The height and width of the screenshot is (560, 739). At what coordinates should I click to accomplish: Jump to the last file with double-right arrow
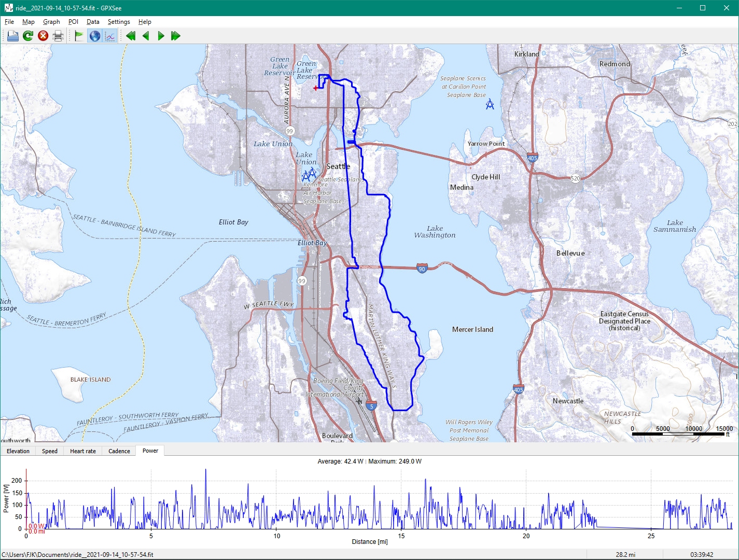[176, 36]
